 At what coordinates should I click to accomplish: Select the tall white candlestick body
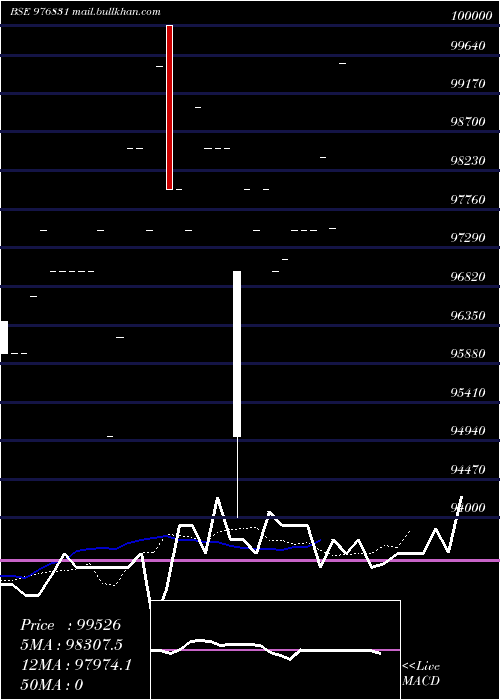[237, 354]
